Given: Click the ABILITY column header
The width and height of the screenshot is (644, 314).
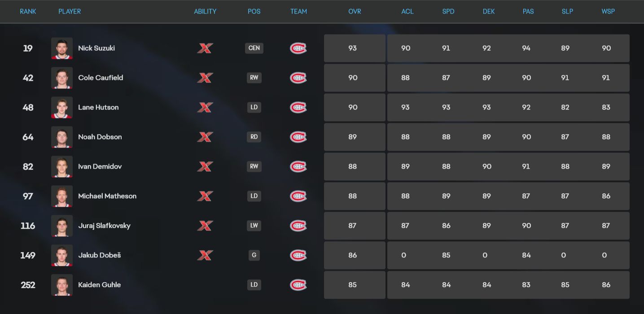Looking at the screenshot, I should 205,12.
